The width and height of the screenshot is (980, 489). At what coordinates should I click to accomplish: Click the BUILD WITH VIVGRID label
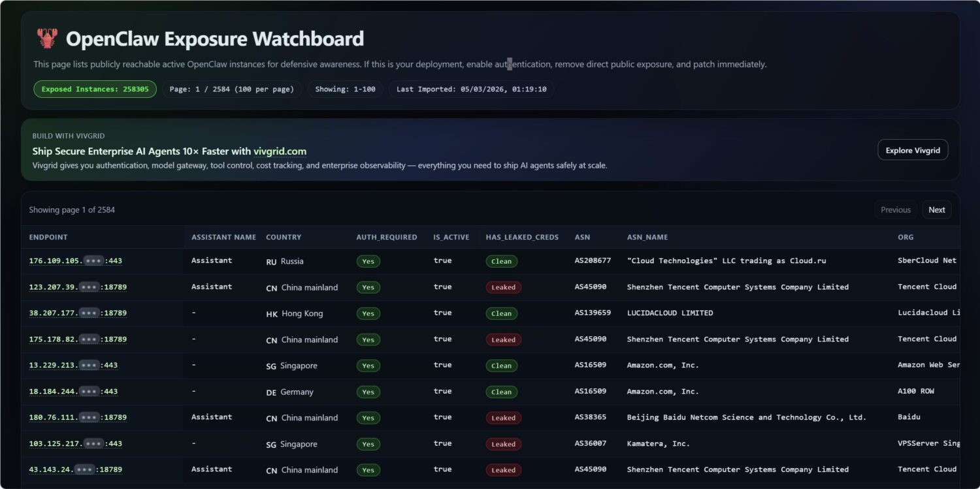click(x=69, y=136)
